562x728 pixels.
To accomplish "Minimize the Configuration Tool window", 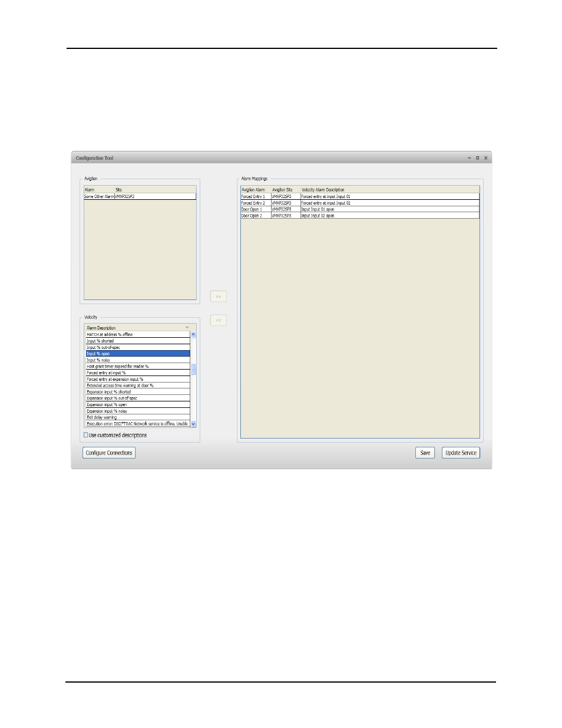I will click(x=470, y=158).
